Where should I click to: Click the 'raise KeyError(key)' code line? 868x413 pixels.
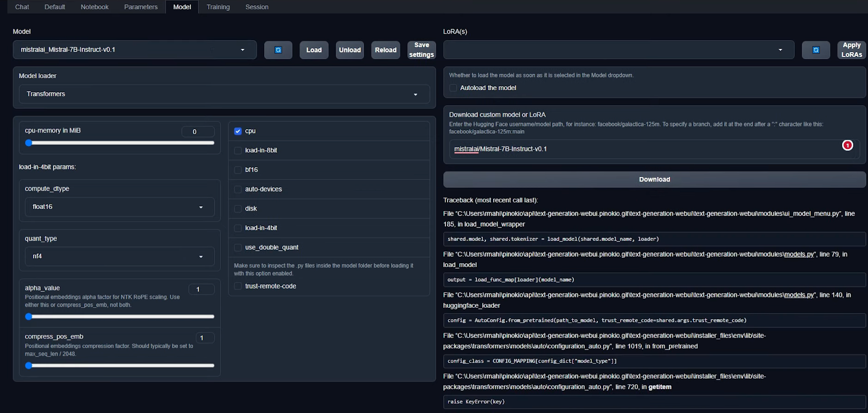tap(654, 402)
